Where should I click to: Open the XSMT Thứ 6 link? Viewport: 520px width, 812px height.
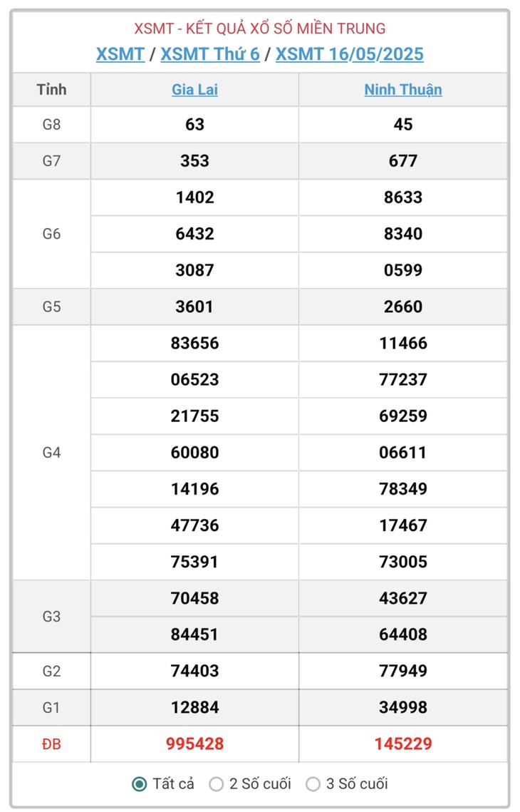click(x=210, y=54)
